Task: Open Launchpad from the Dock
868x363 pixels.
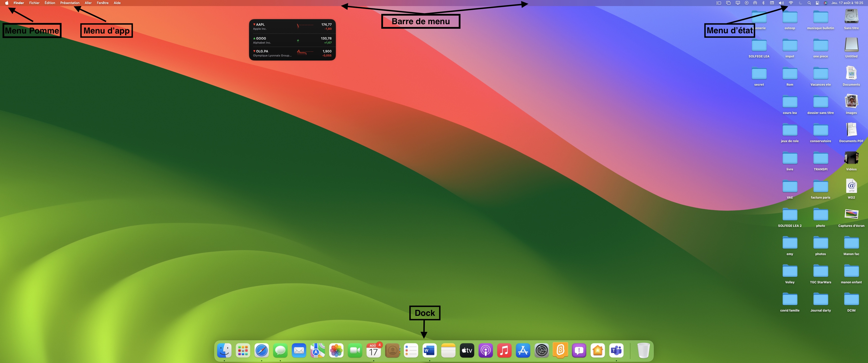Action: [x=243, y=351]
